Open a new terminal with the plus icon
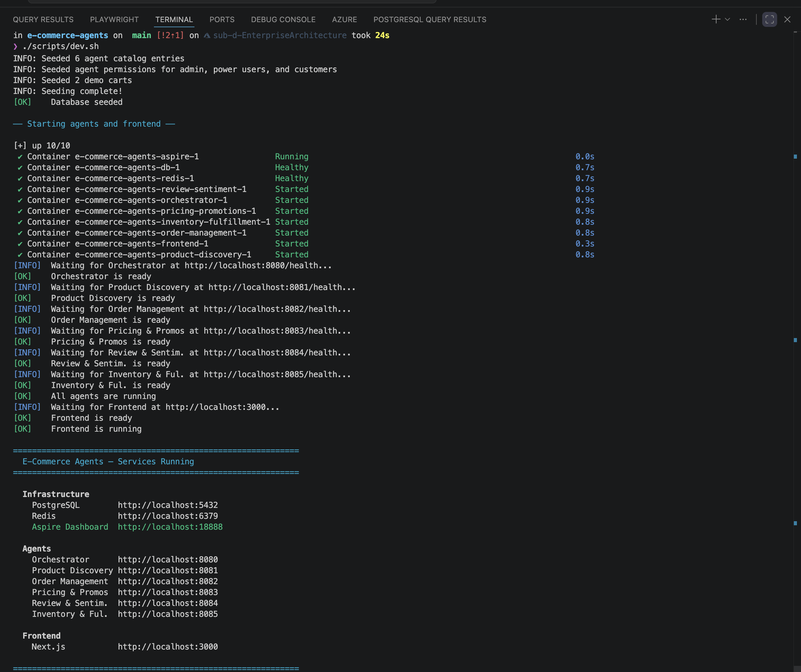 coord(716,19)
